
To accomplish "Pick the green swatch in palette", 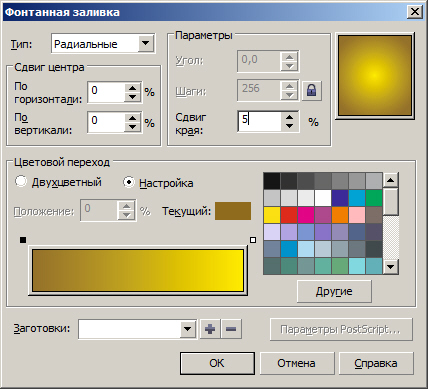I will point(374,198).
